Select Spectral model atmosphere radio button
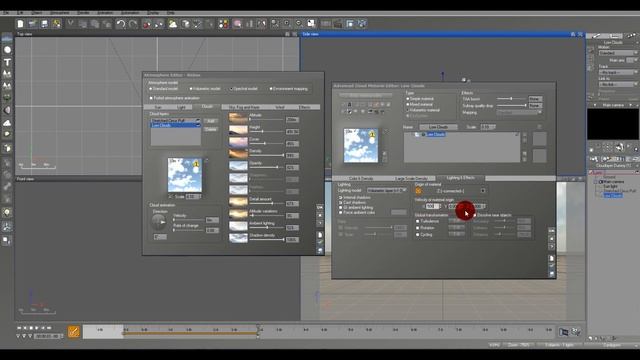This screenshot has width=640, height=360. tap(231, 89)
